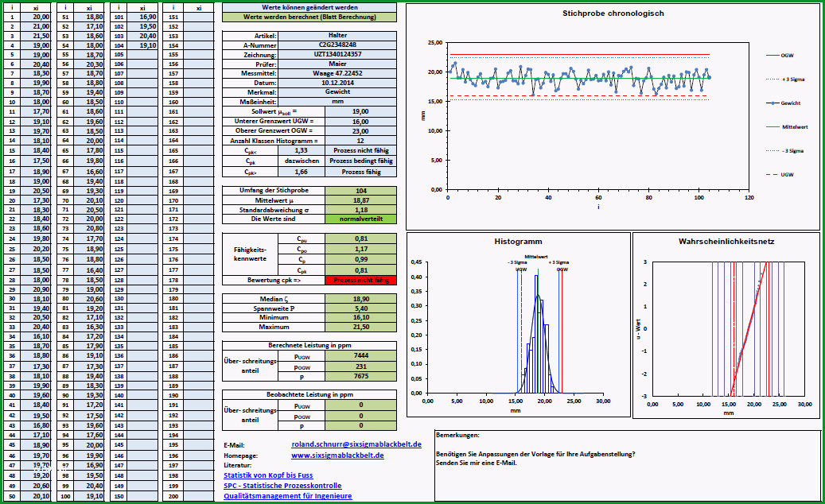Viewport: 825px width, 504px height.
Task: Select the Spannweite value '5,40'
Action: click(x=361, y=308)
